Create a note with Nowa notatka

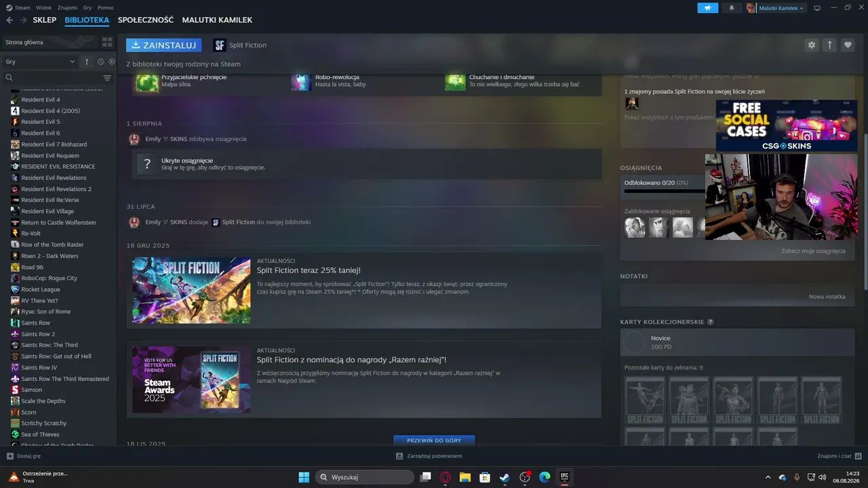click(x=827, y=297)
